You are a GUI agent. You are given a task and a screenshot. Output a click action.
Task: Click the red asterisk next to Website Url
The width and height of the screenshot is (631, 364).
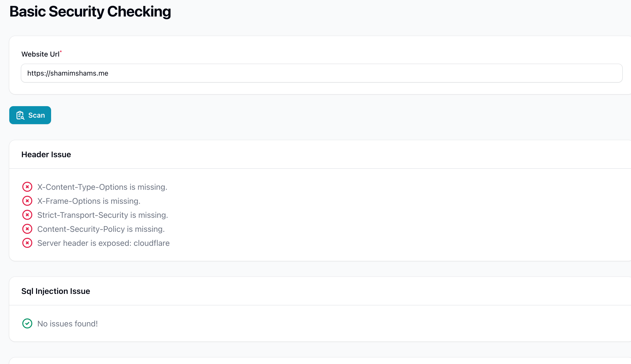click(x=61, y=52)
